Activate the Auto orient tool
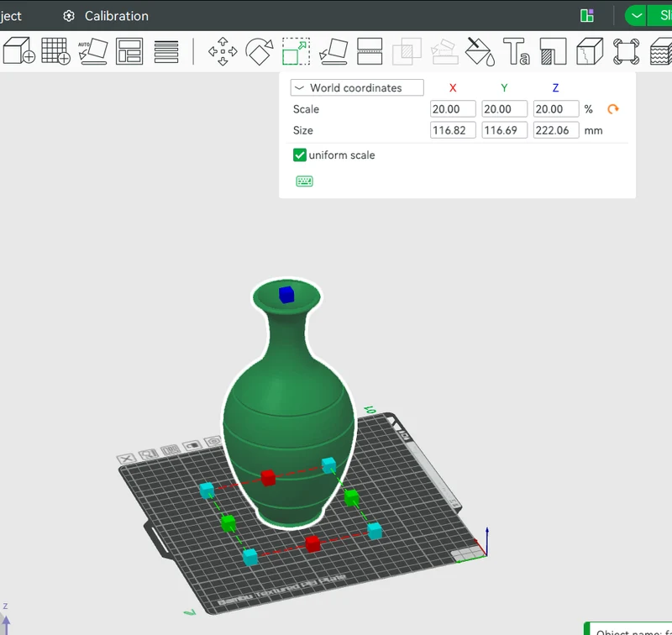 (92, 51)
